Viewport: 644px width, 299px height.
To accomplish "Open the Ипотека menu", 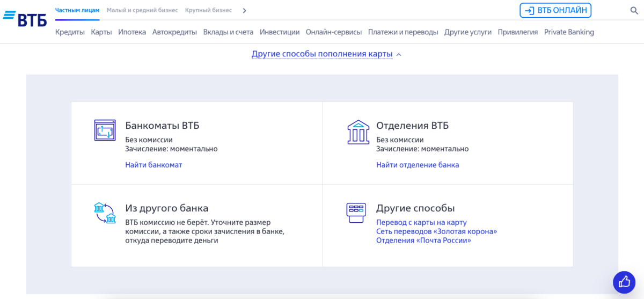I will pyautogui.click(x=132, y=32).
